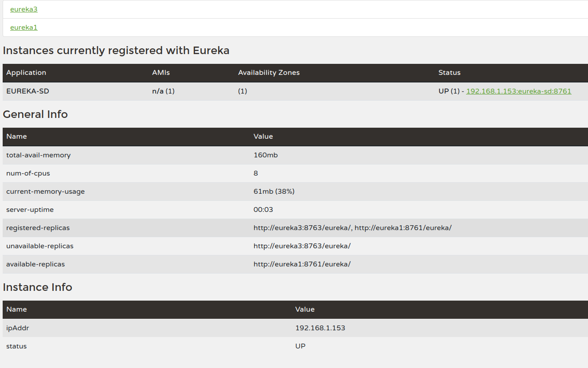Click the General Info section heading
This screenshot has width=588, height=368.
[35, 114]
